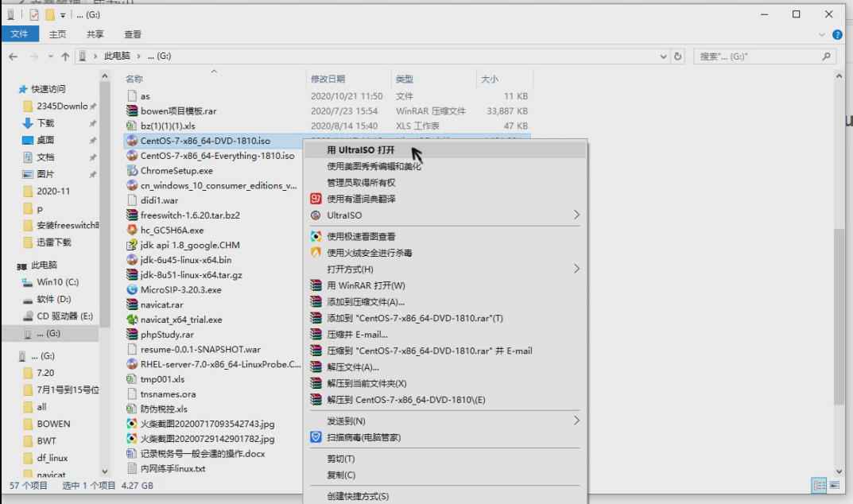Click WinRAR icon beside 解压到当前文件夹(X)
Image resolution: width=853 pixels, height=504 pixels.
pos(316,383)
